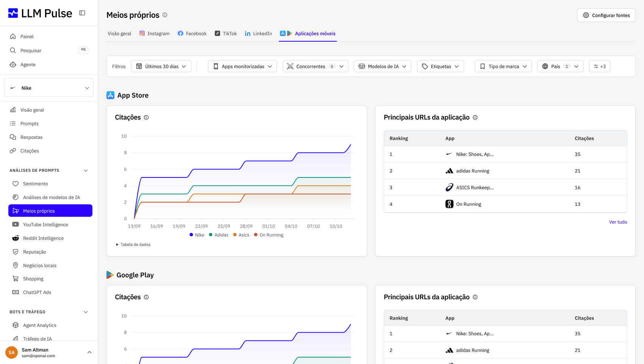Click info icon next to Meios próprios

tap(165, 15)
